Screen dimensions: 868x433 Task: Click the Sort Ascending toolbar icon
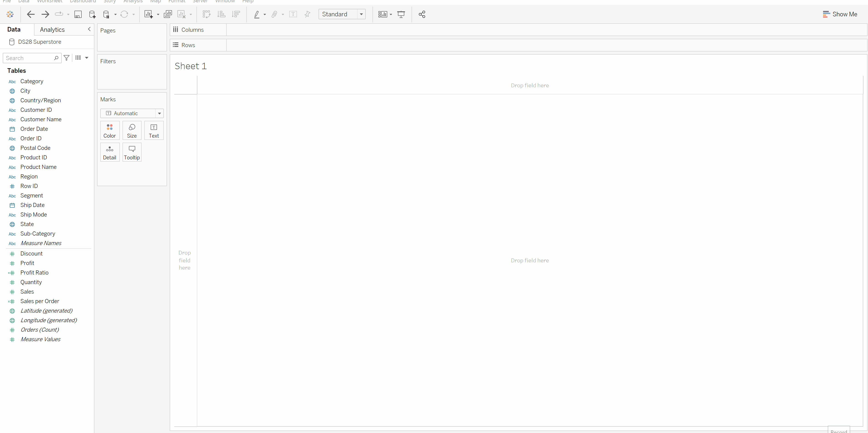(x=221, y=14)
